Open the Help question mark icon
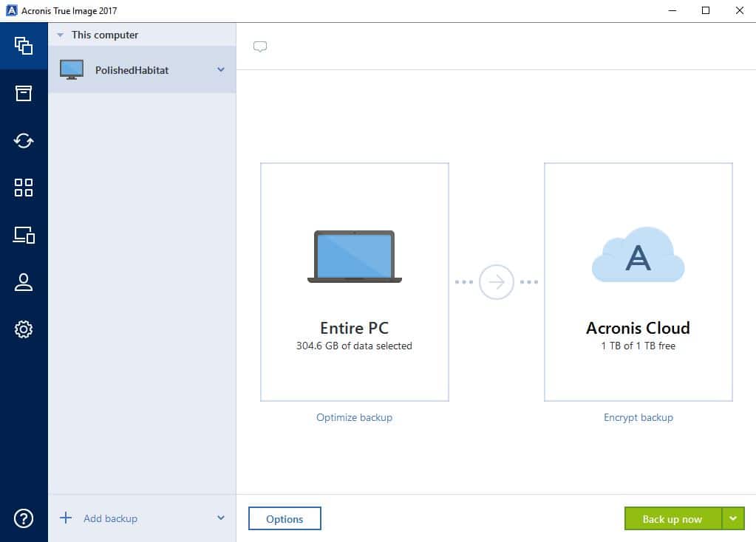This screenshot has width=756, height=542. (24, 518)
